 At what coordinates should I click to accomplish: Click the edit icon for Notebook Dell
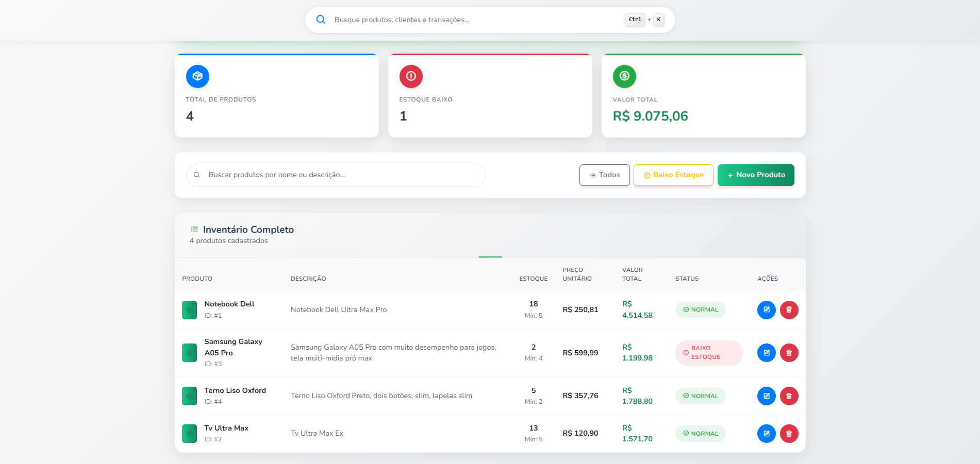[x=766, y=310]
